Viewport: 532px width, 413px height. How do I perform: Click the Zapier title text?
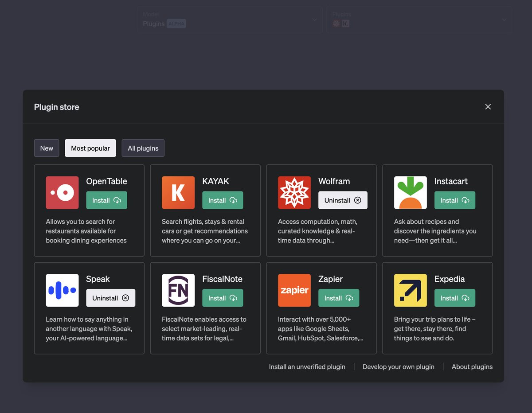(x=331, y=279)
